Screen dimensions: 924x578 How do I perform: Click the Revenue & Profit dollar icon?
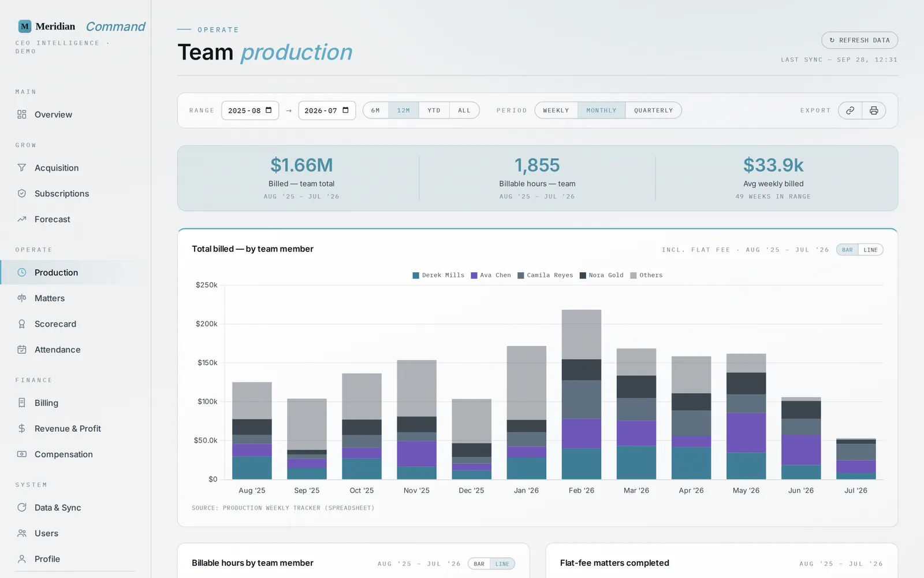point(22,428)
